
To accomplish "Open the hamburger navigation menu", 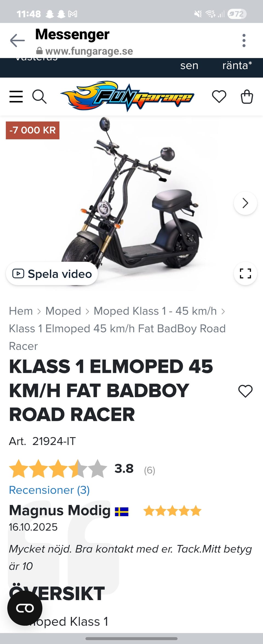I will 16,97.
